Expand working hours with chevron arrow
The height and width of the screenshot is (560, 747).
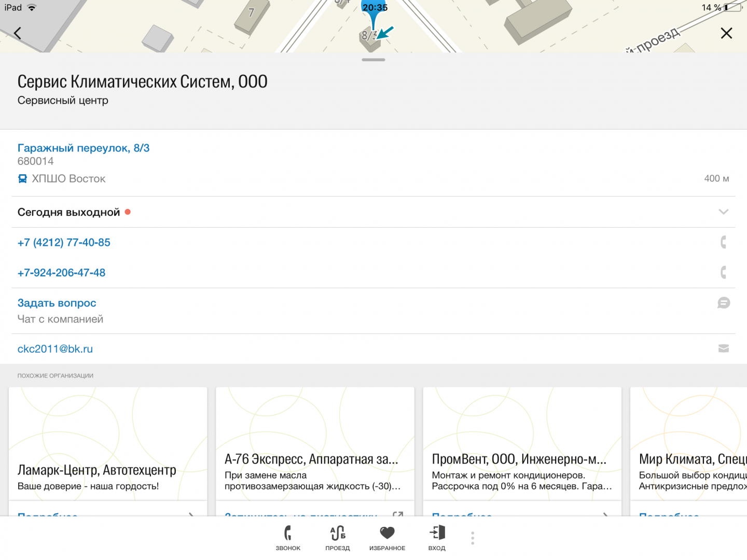pos(723,212)
